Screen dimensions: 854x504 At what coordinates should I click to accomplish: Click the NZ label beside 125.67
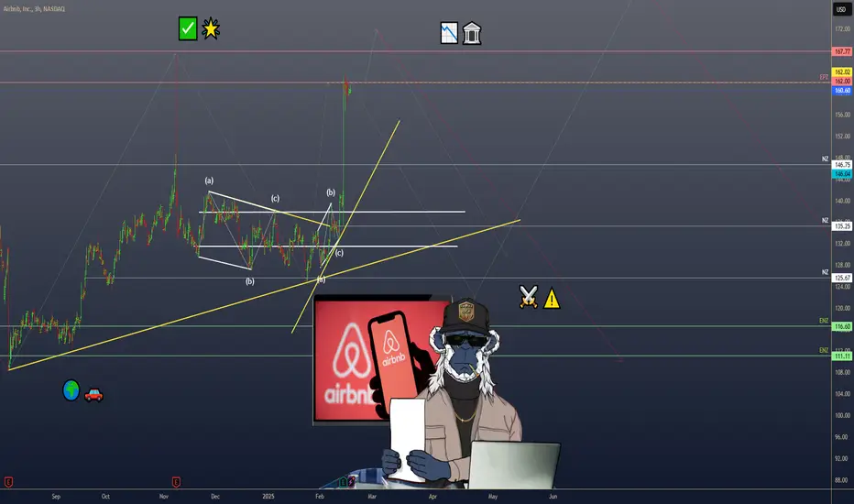(825, 272)
